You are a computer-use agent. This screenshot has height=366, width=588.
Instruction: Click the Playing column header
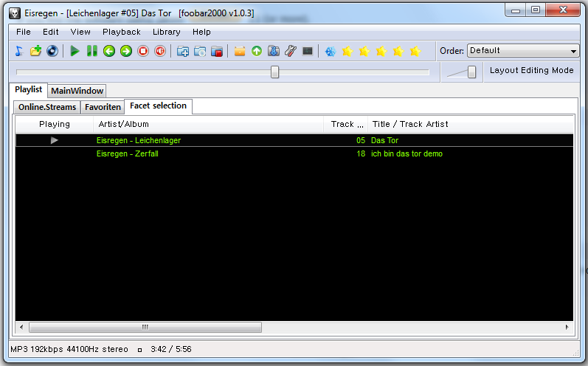tap(55, 124)
